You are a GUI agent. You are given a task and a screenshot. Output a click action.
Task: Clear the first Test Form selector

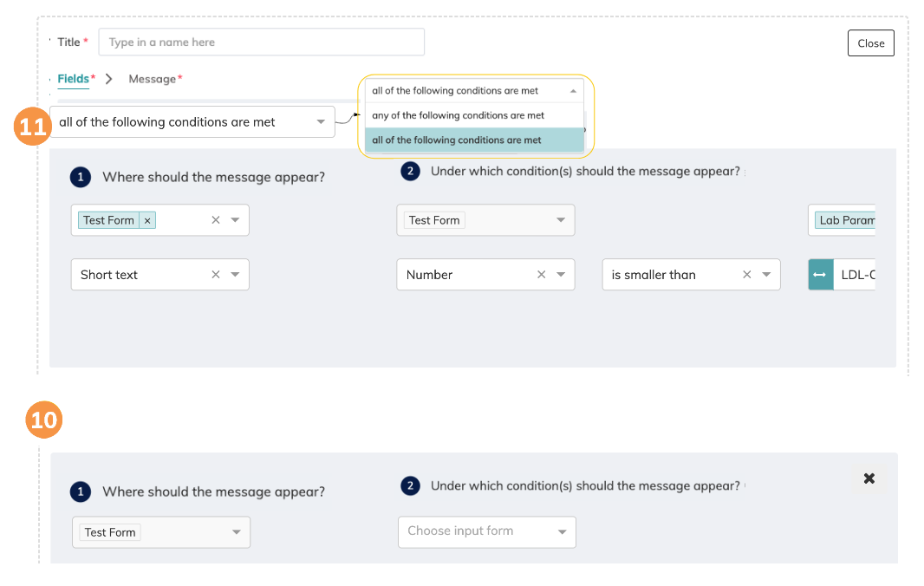[x=216, y=220]
